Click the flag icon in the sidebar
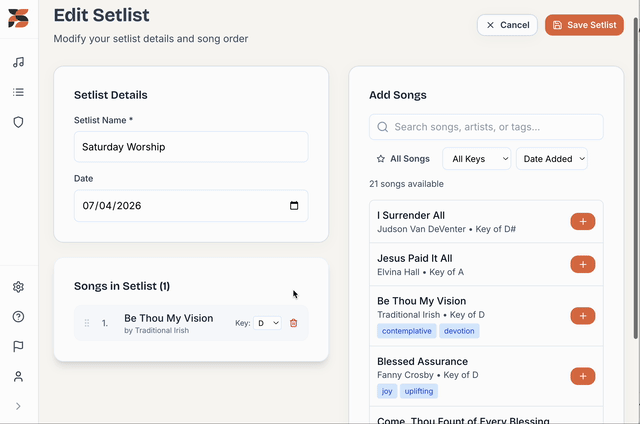 coord(18,346)
